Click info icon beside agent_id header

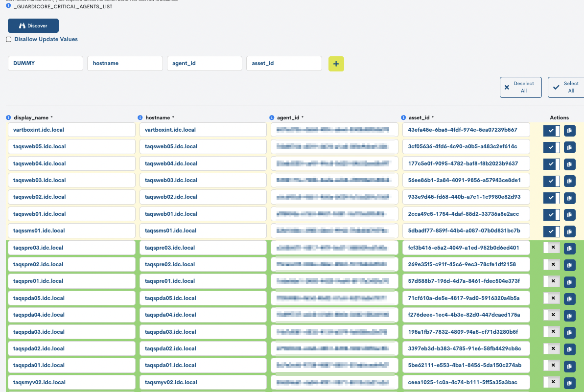coord(272,118)
